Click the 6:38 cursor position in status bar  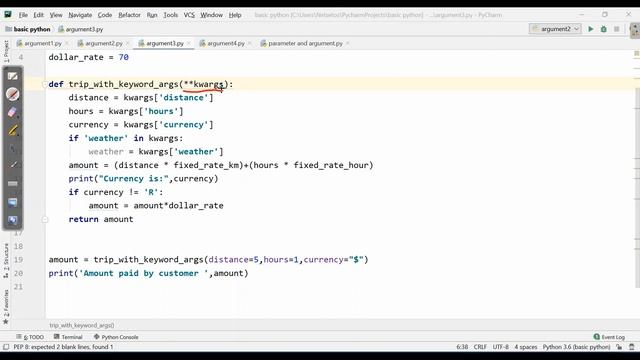[x=462, y=347]
